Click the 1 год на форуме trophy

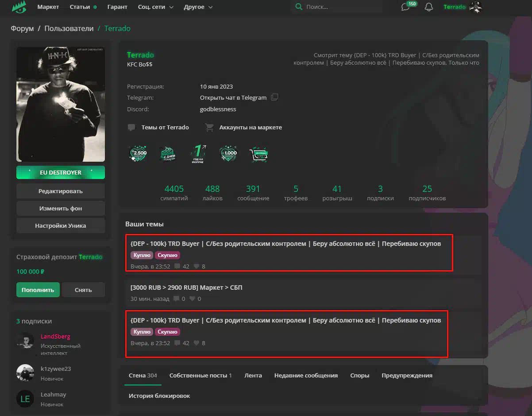(x=198, y=154)
